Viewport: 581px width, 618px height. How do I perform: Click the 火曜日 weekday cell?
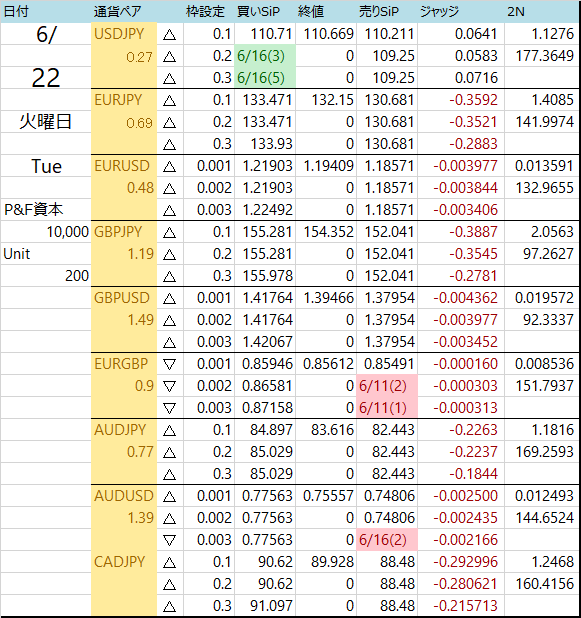point(46,122)
